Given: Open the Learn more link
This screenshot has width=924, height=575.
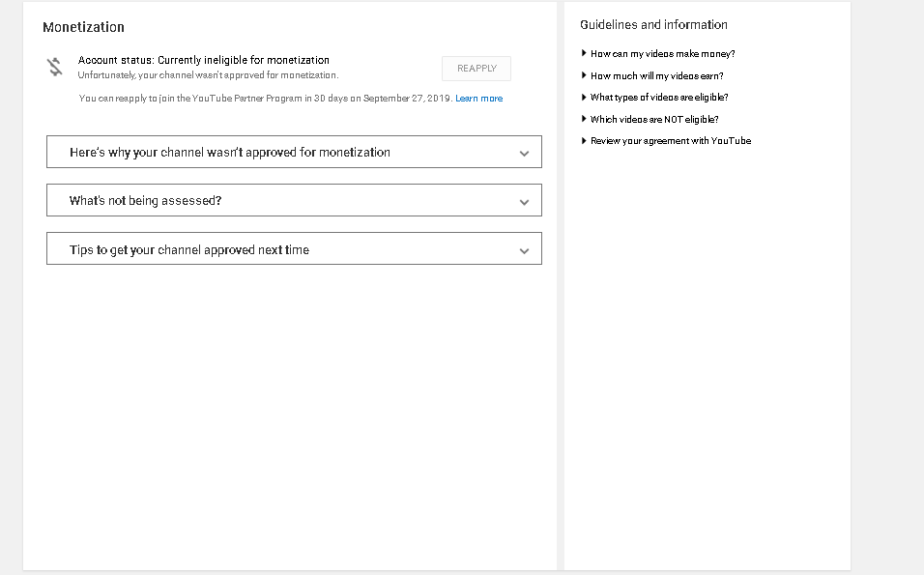Looking at the screenshot, I should (x=478, y=99).
